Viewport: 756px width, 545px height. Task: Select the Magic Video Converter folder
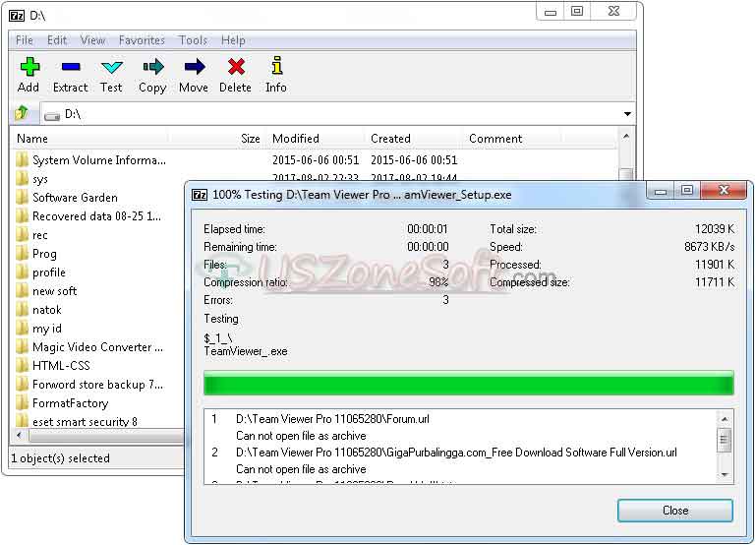click(99, 347)
